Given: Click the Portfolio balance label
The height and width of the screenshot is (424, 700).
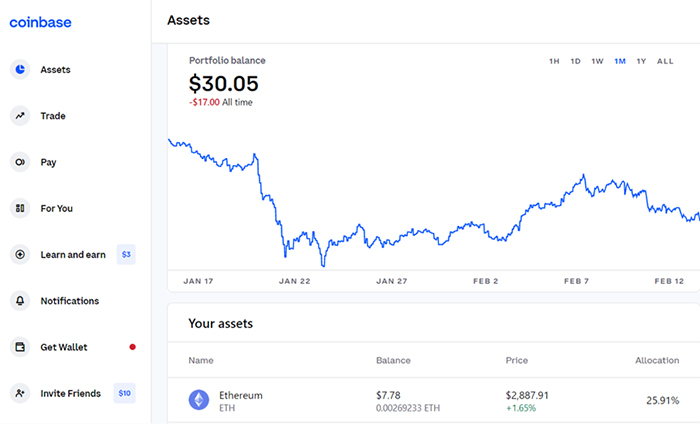Looking at the screenshot, I should (227, 60).
